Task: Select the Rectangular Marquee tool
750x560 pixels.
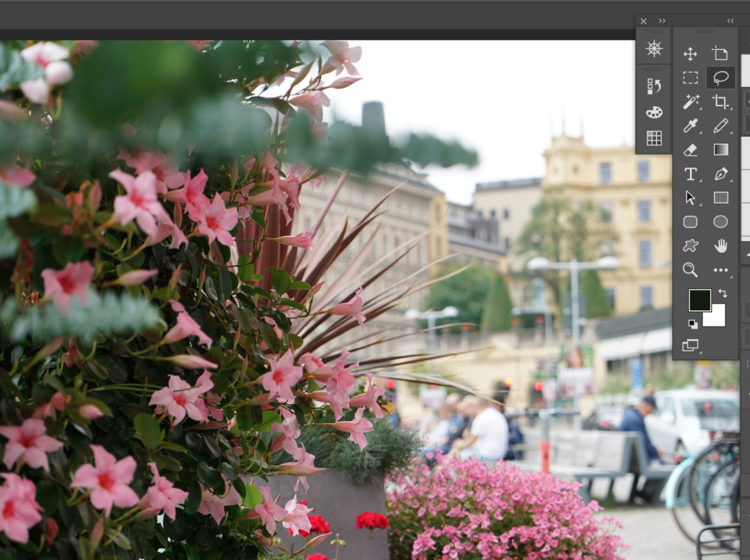Action: (690, 78)
